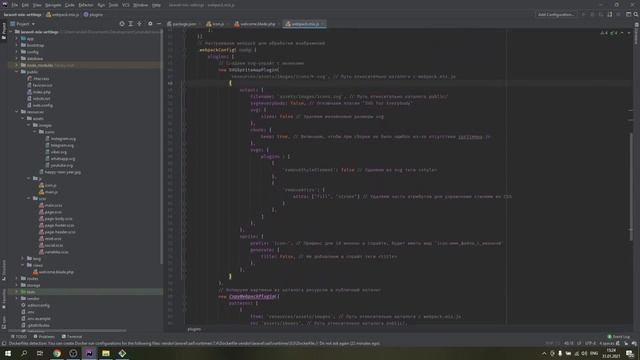
Task: Collapse the assets folder
Action: [x=23, y=118]
